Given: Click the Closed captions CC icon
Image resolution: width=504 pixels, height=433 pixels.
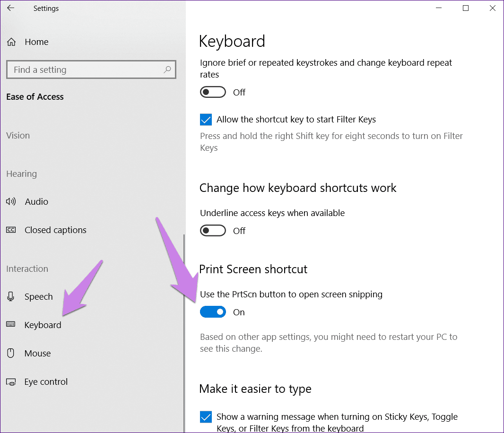Looking at the screenshot, I should pos(11,230).
